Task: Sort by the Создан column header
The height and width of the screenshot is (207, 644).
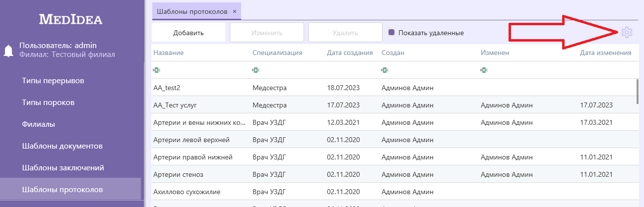Action: coord(393,52)
